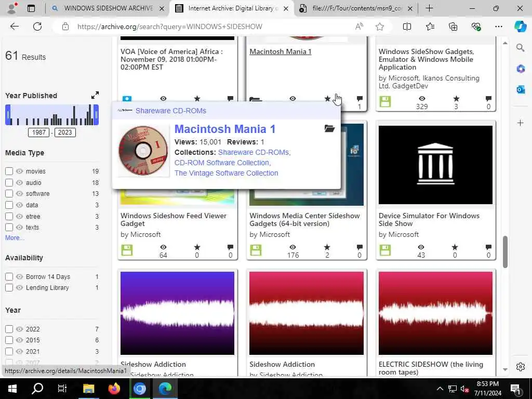Open Device Simulator For Windows Side Show

point(429,220)
